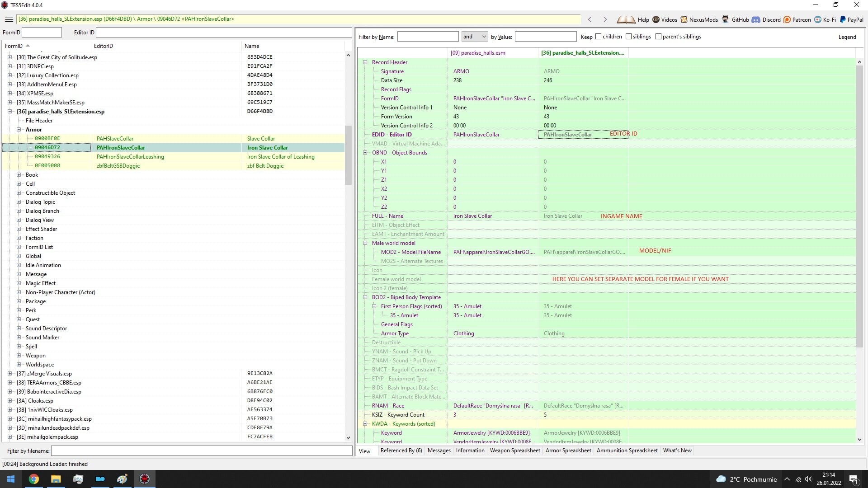Open GitHub link icon

(725, 19)
